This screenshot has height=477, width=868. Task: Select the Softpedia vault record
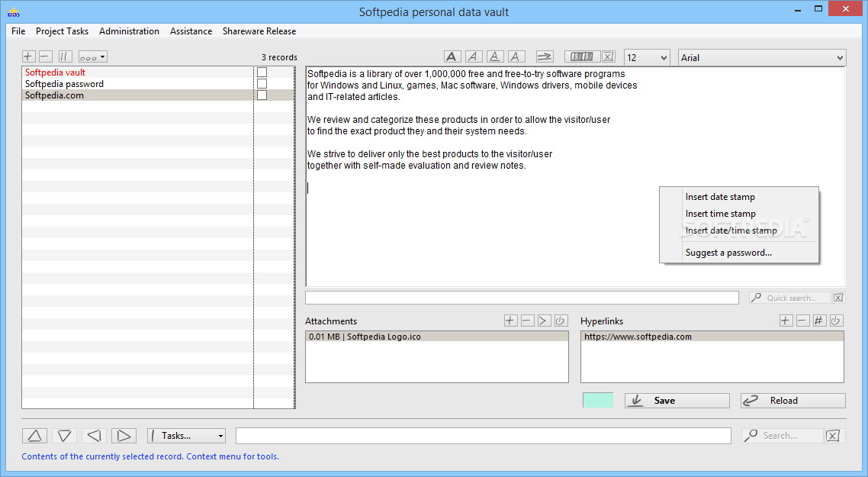point(137,72)
